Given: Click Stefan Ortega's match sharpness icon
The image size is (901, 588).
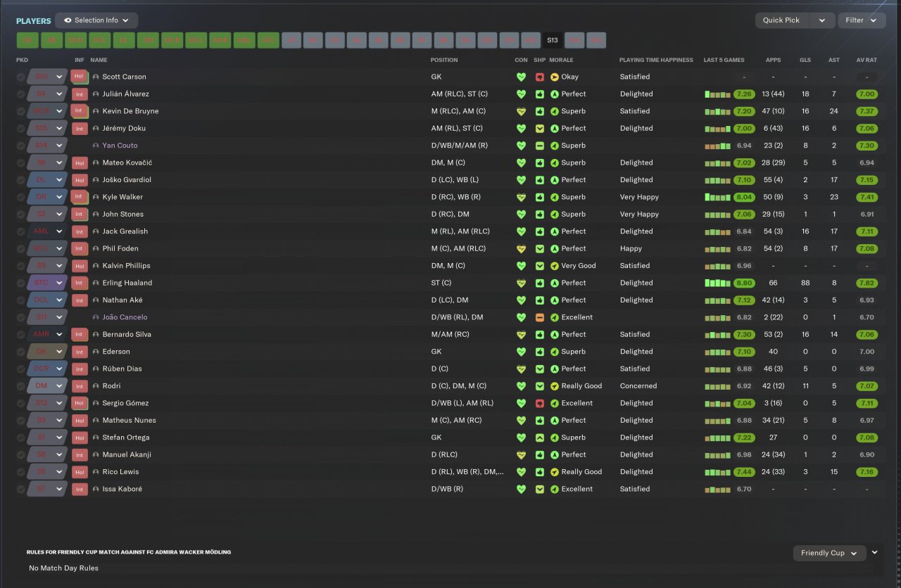Looking at the screenshot, I should click(540, 437).
